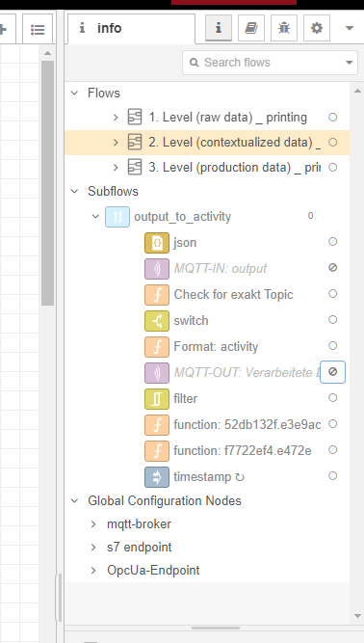Disable the switch node
Image resolution: width=364 pixels, height=643 pixels.
point(333,319)
